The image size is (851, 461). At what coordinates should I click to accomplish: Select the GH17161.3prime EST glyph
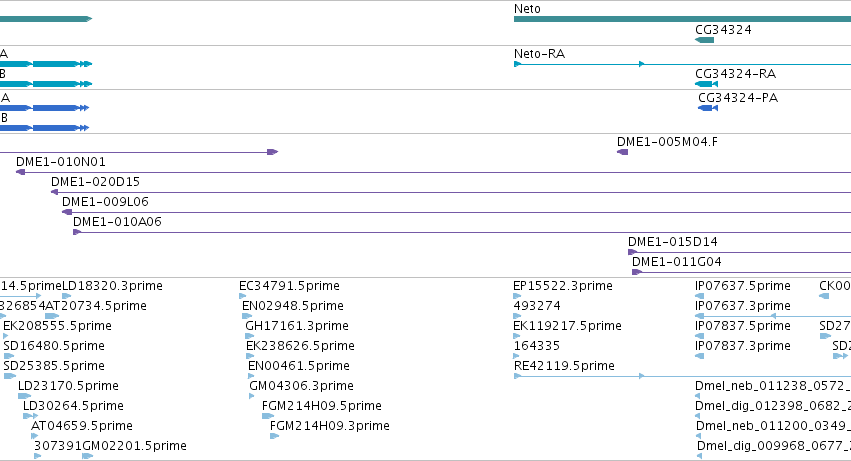point(250,336)
